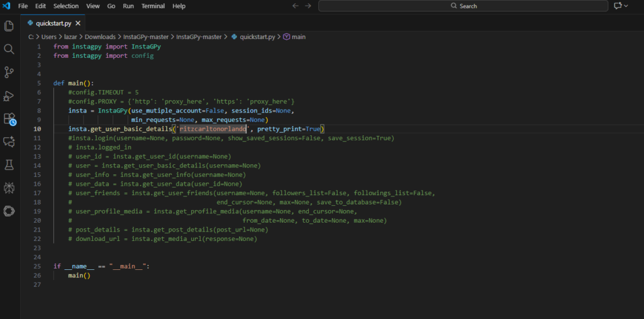Close the quickstart.py tab

tap(78, 22)
